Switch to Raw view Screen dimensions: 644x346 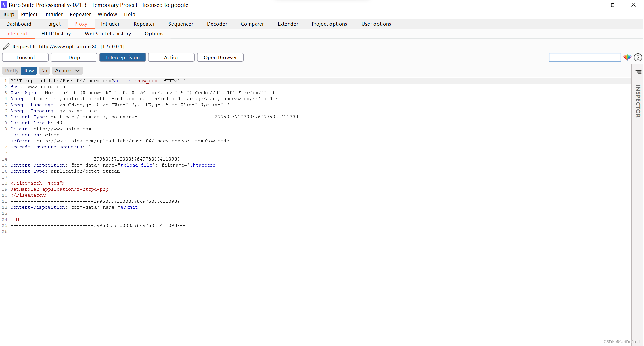pyautogui.click(x=29, y=71)
